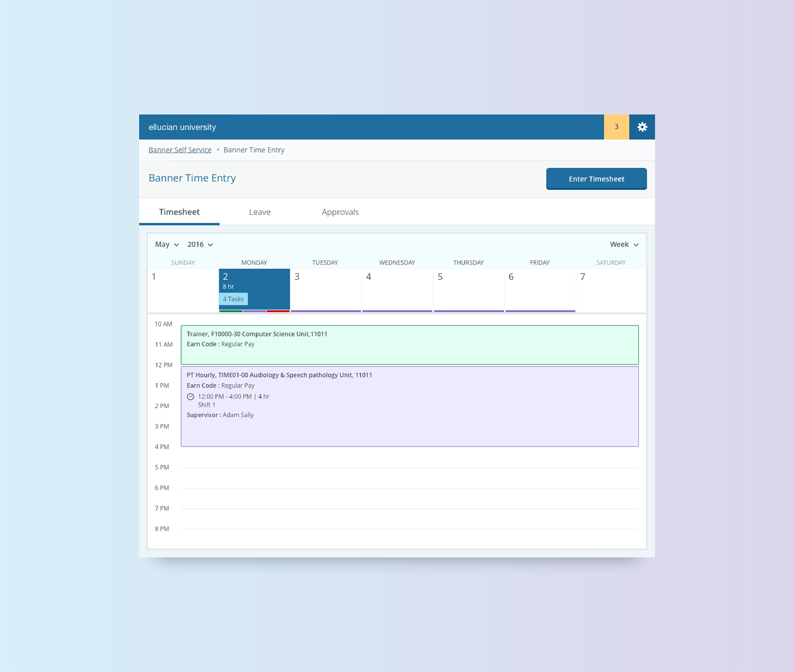Click the clock icon in PT Hourly entry
The image size is (794, 672).
coord(190,397)
